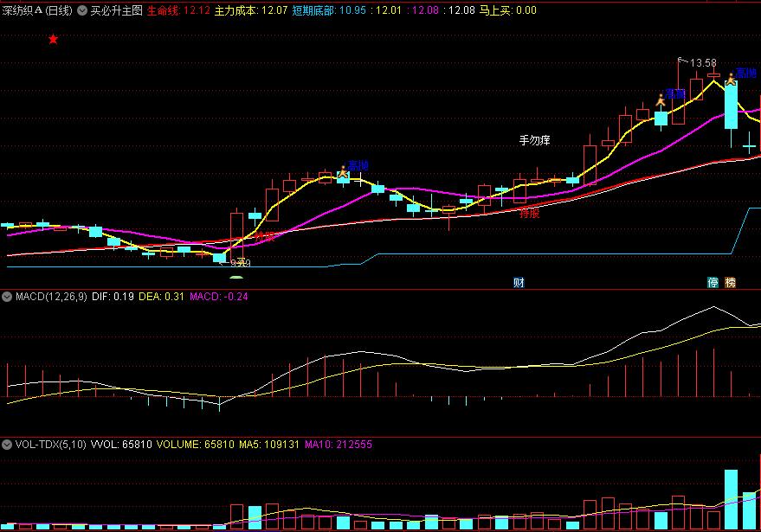761x532 pixels.
Task: Click the running-figure icon above the tall cyan candle
Action: pyautogui.click(x=731, y=78)
